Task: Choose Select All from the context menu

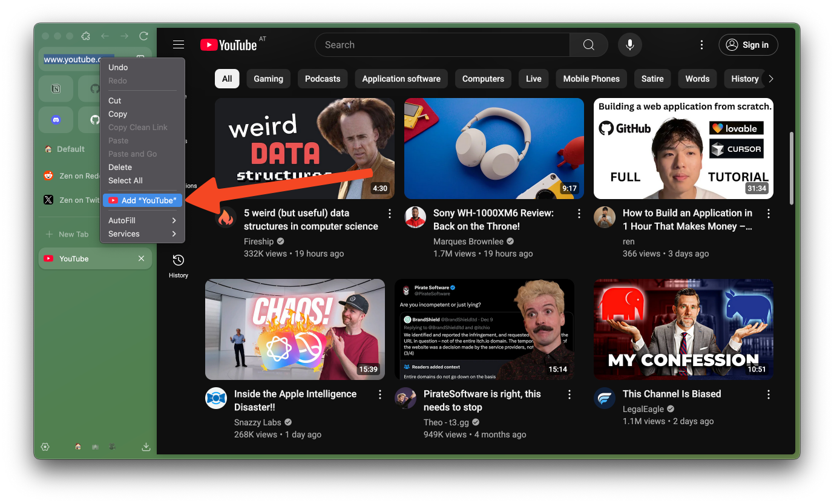Action: (142, 180)
